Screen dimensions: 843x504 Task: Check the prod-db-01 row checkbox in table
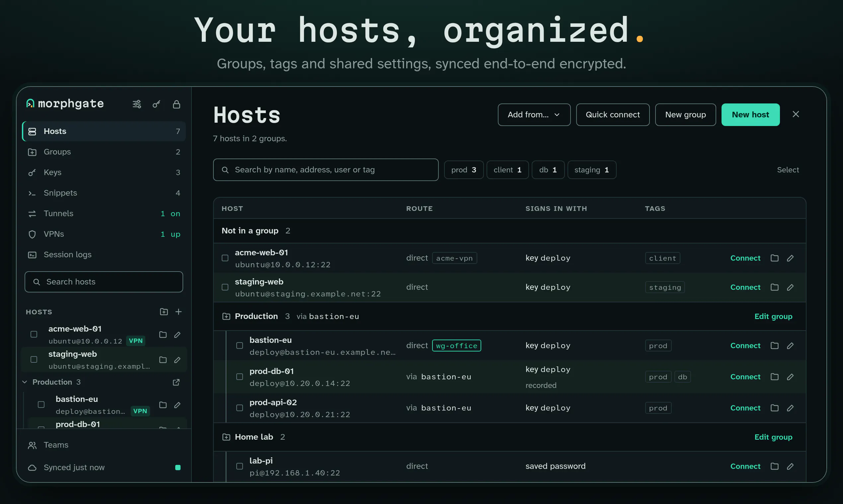point(240,377)
